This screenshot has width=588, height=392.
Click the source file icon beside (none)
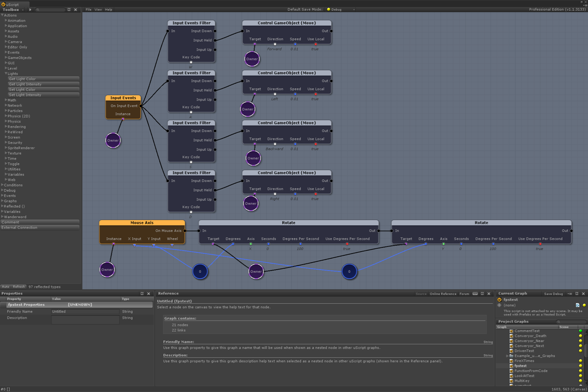578,305
